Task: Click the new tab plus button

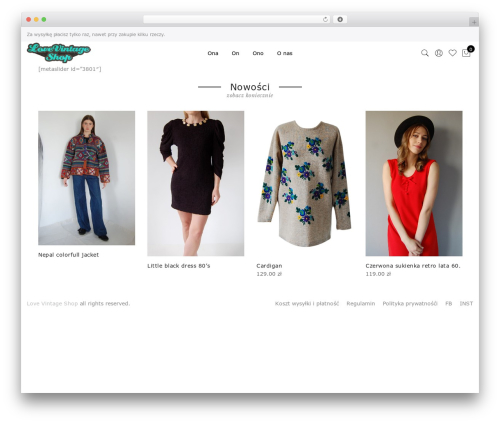Action: (474, 22)
